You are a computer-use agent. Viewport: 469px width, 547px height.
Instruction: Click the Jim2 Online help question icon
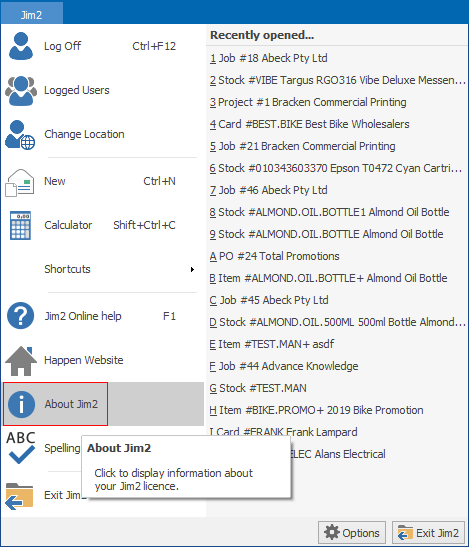[x=21, y=316]
